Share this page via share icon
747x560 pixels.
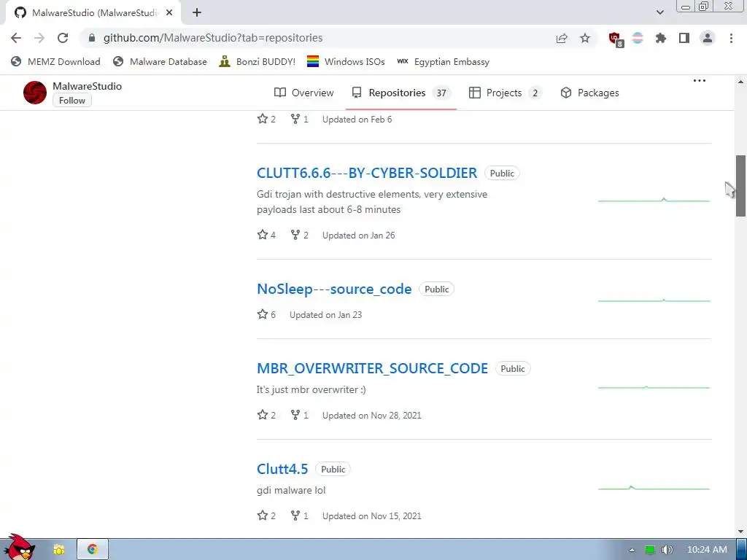[x=562, y=38]
